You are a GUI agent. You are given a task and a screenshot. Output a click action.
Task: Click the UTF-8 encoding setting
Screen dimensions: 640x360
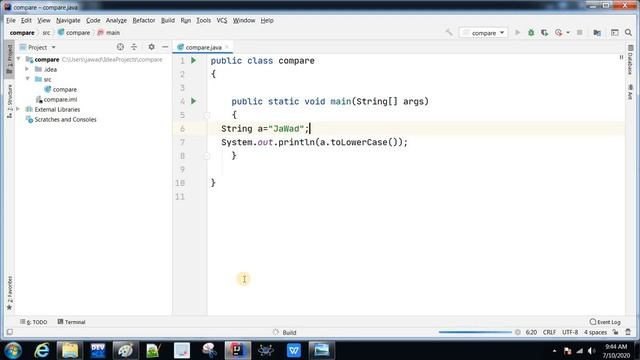click(x=570, y=332)
